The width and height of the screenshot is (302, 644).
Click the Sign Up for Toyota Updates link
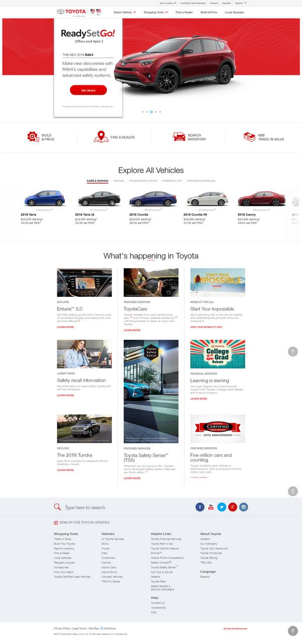85,523
